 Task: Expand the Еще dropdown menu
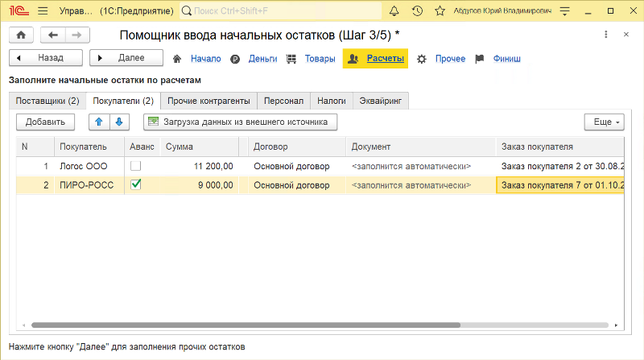tap(605, 122)
